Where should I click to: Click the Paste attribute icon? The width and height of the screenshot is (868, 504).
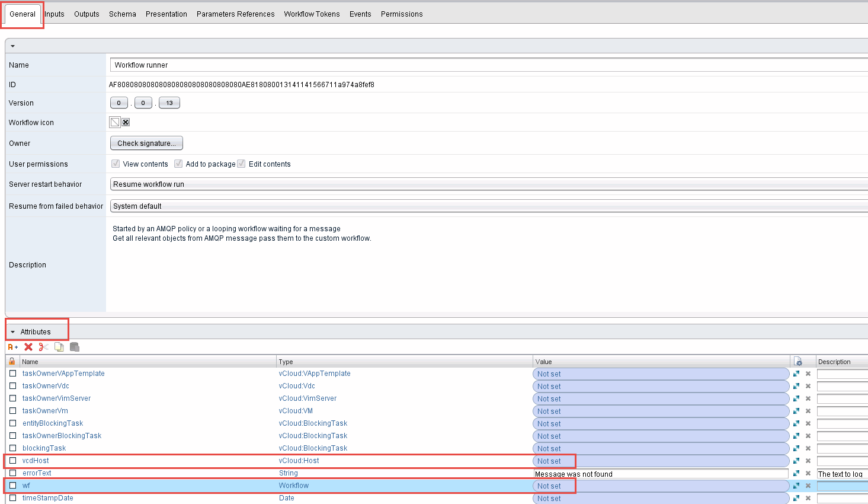[75, 347]
